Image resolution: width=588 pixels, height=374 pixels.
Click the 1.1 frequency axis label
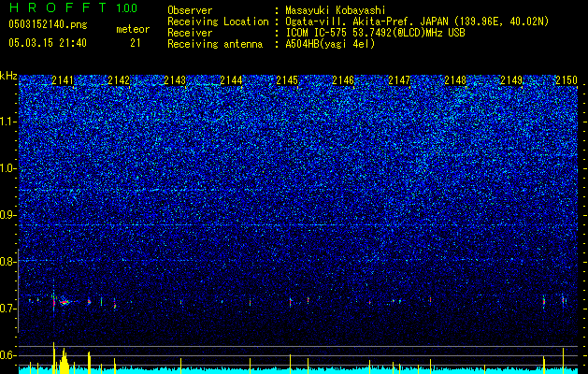[x=8, y=122]
